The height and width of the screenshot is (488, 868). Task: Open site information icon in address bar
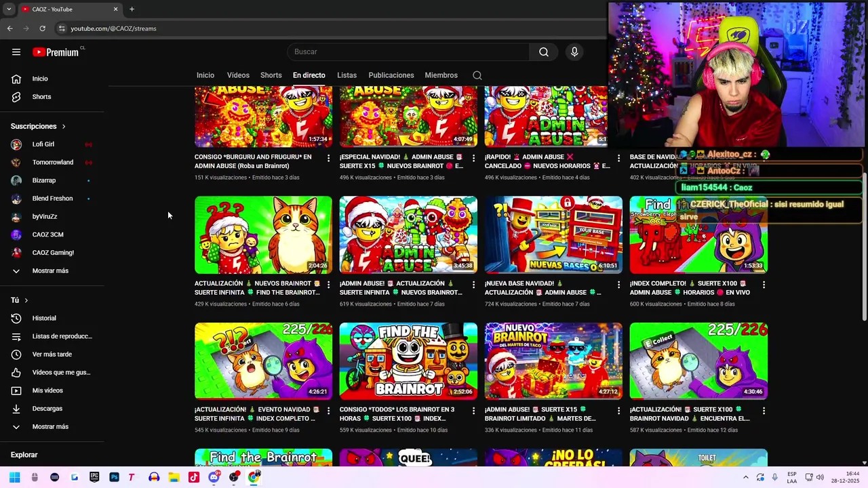[62, 28]
